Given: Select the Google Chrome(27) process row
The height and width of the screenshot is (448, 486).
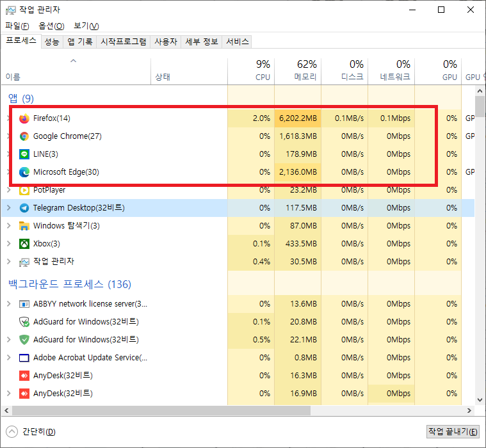Looking at the screenshot, I should 238,136.
